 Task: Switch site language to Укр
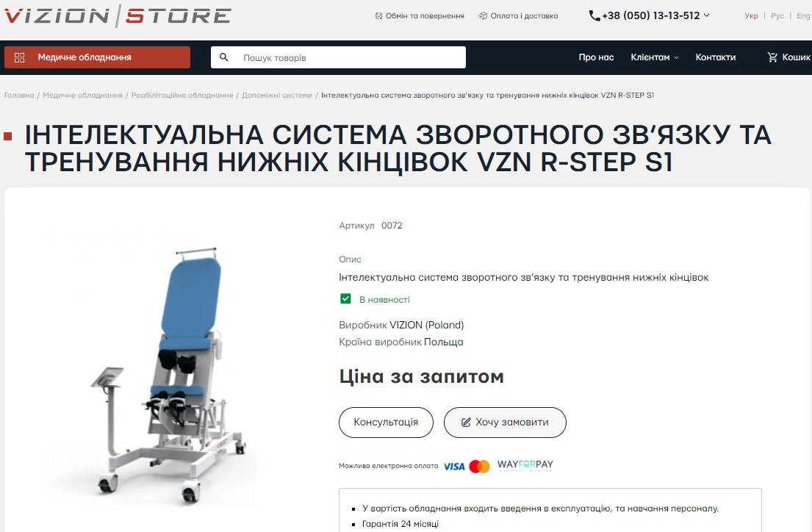751,16
